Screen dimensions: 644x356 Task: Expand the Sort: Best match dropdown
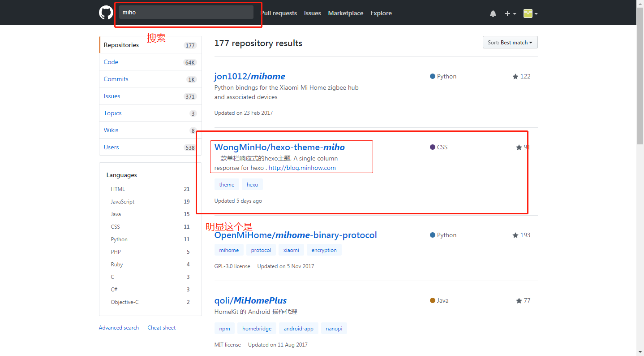click(510, 43)
